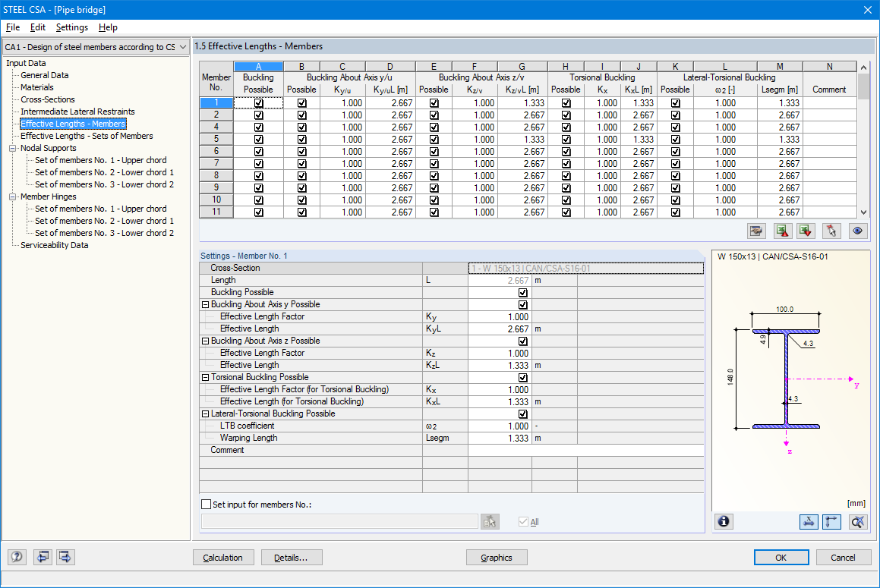The height and width of the screenshot is (588, 880).
Task: Click the Ky effective length factor value
Action: pyautogui.click(x=500, y=317)
